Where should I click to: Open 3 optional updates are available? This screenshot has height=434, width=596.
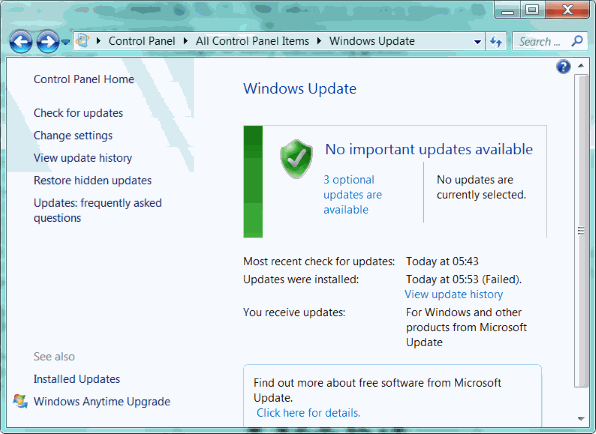coord(353,195)
